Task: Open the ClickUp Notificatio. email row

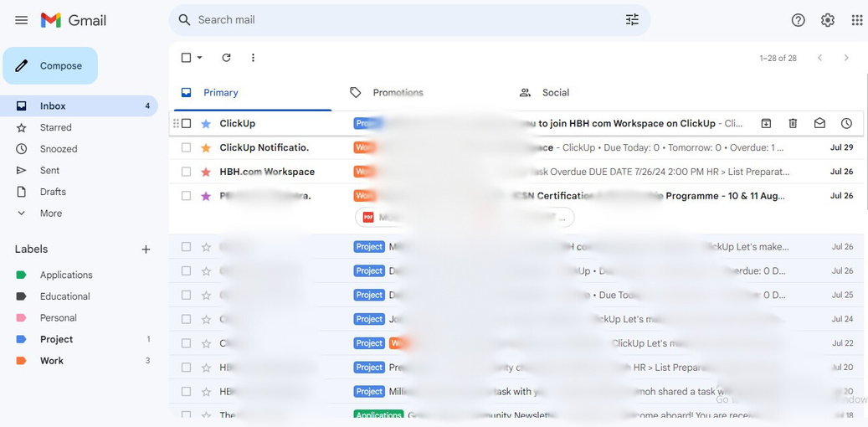Action: (516, 148)
